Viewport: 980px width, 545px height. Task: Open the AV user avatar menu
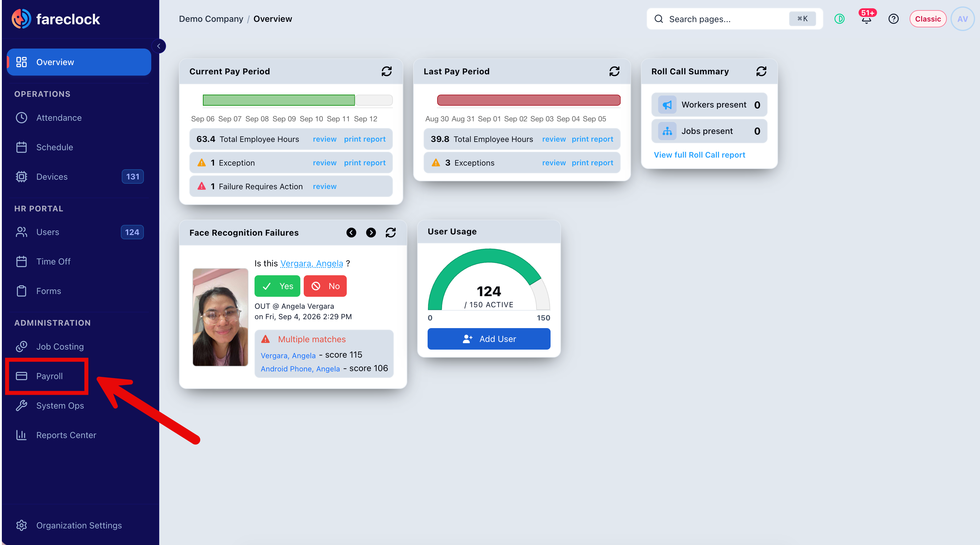tap(962, 19)
